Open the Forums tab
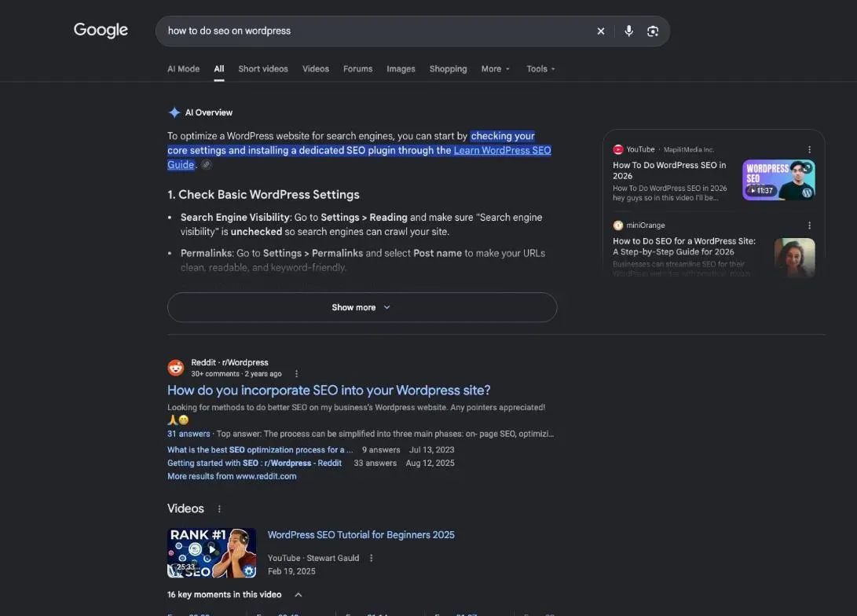 pyautogui.click(x=357, y=69)
